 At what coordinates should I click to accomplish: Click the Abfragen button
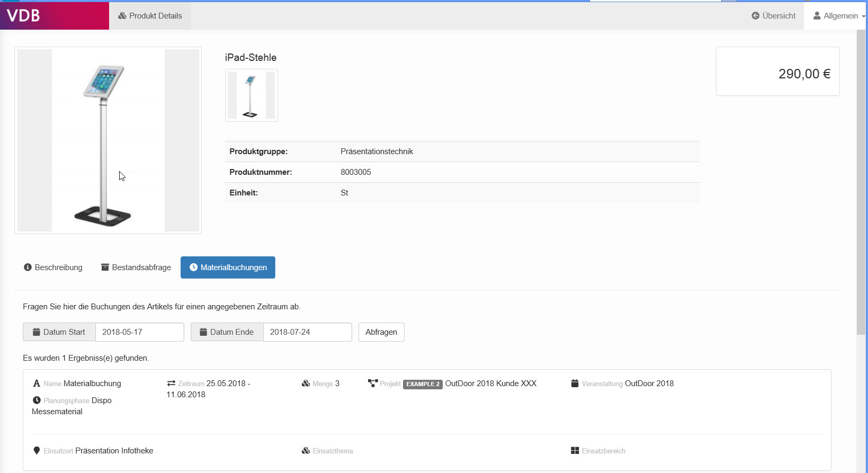(x=381, y=332)
